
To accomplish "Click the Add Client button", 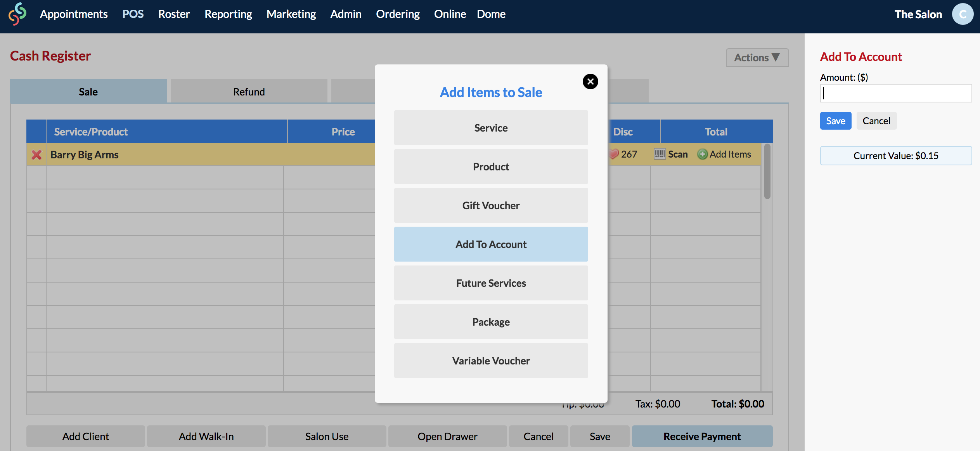I will tap(86, 436).
